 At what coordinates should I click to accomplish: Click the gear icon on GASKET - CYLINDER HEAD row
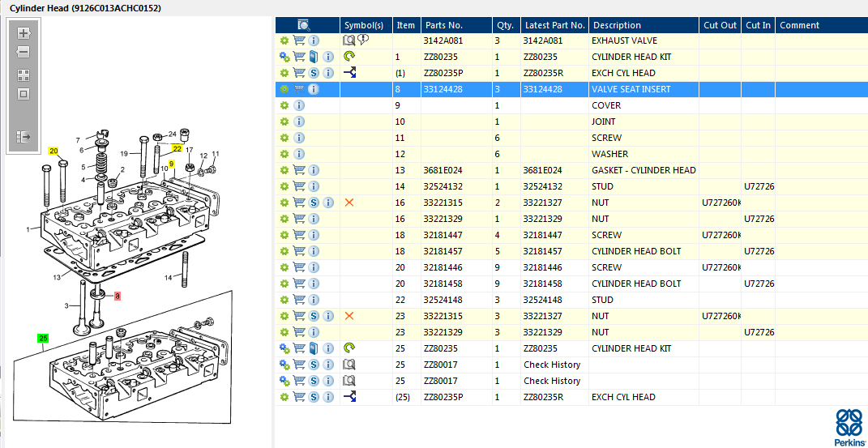tap(284, 170)
